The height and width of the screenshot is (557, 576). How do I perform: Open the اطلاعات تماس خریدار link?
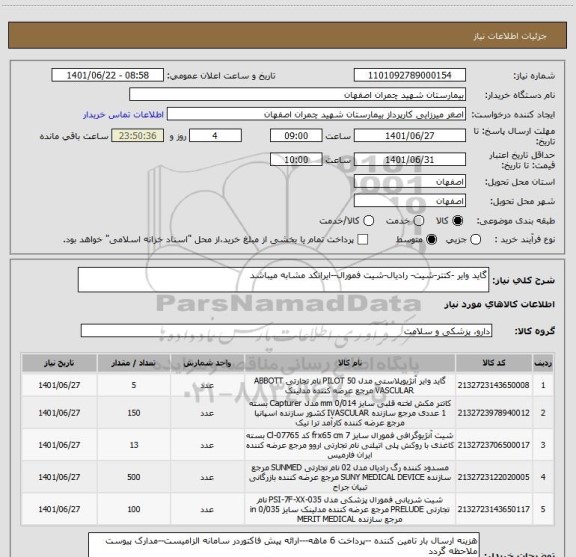(x=123, y=115)
